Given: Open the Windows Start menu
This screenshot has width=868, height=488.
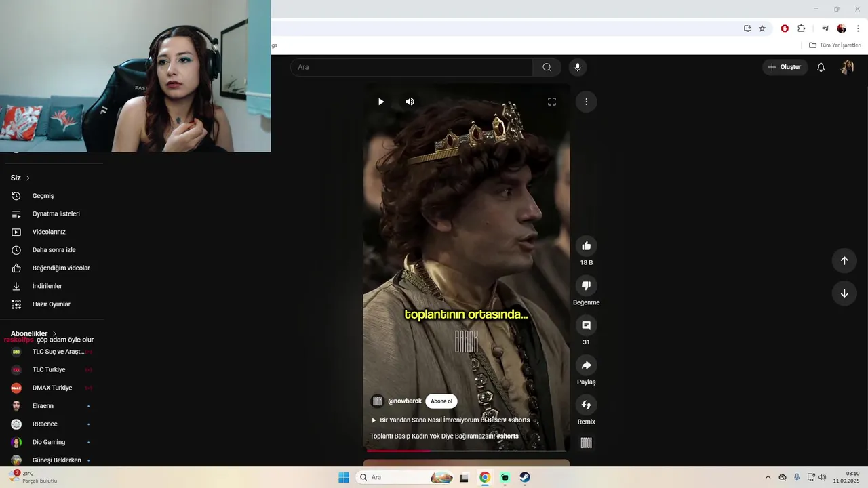Looking at the screenshot, I should [344, 477].
